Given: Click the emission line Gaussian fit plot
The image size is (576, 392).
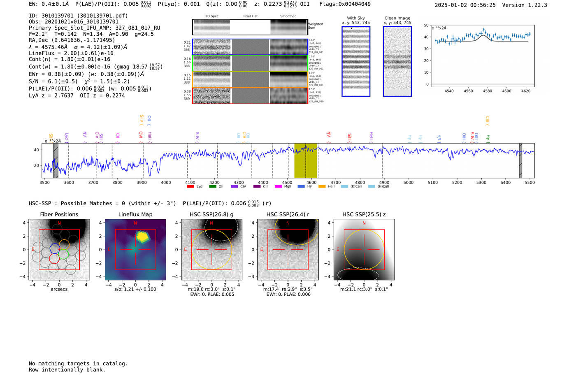Looking at the screenshot, I should tap(483, 56).
